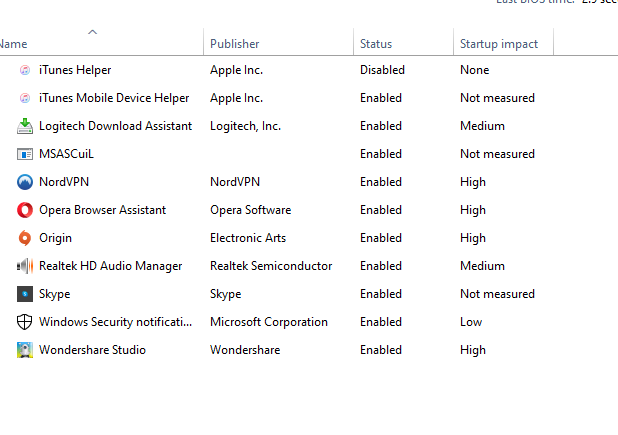Click the None impact for iTunes Helper
The width and height of the screenshot is (618, 435).
click(x=475, y=70)
